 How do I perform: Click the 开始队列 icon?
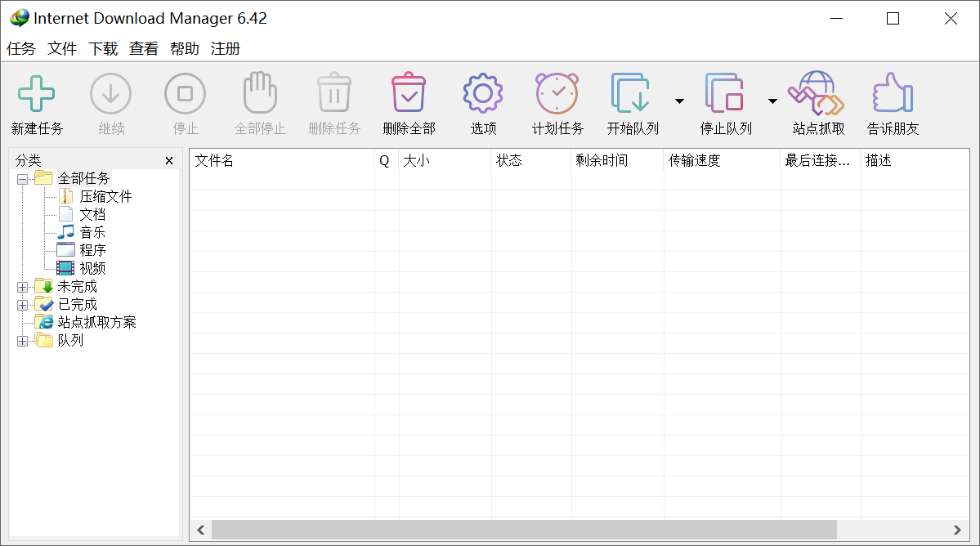631,94
